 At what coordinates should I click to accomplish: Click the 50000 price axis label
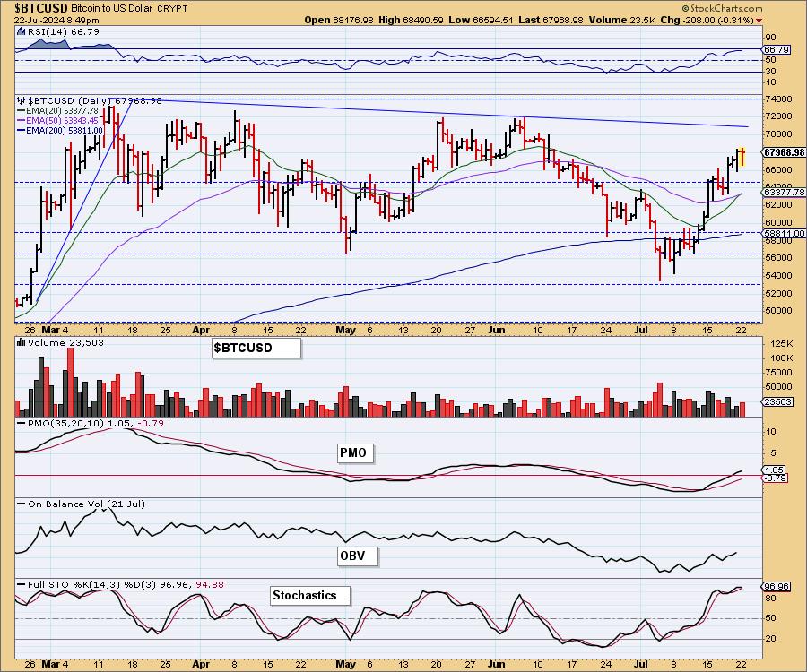pos(778,310)
